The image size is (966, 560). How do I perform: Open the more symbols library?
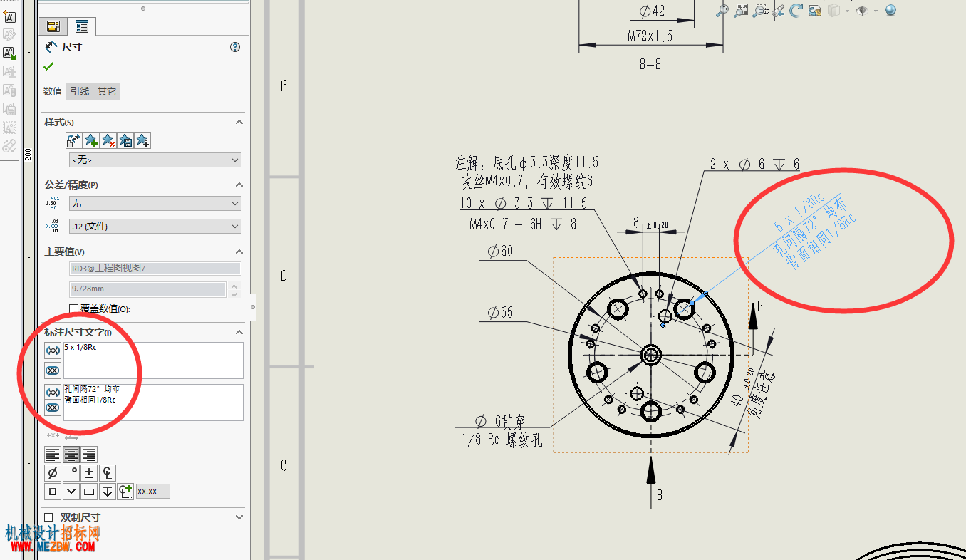[126, 492]
